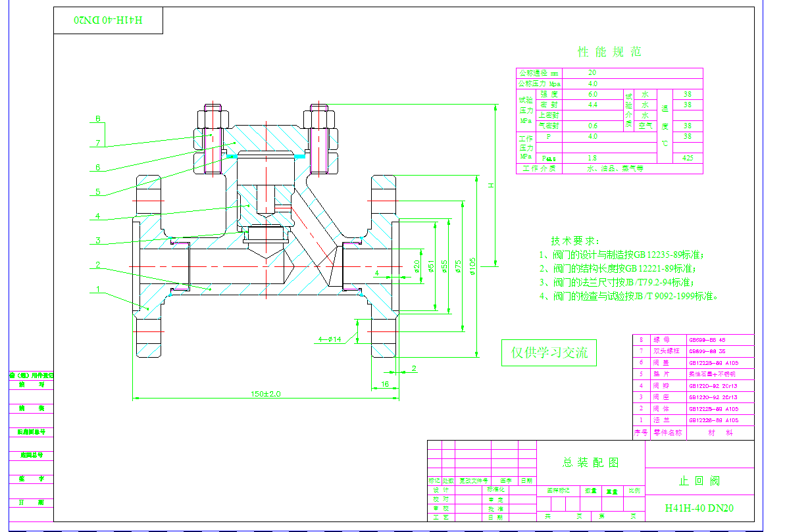Click the 150±2.0 overall length dimension
The height and width of the screenshot is (532, 785).
[266, 393]
